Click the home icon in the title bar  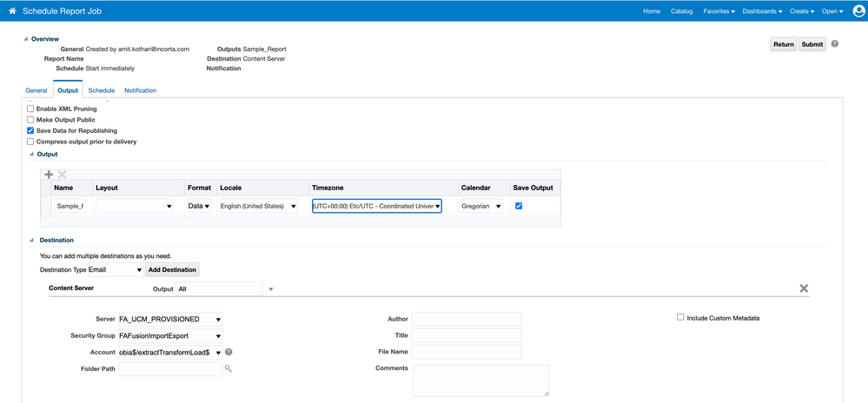pyautogui.click(x=12, y=11)
